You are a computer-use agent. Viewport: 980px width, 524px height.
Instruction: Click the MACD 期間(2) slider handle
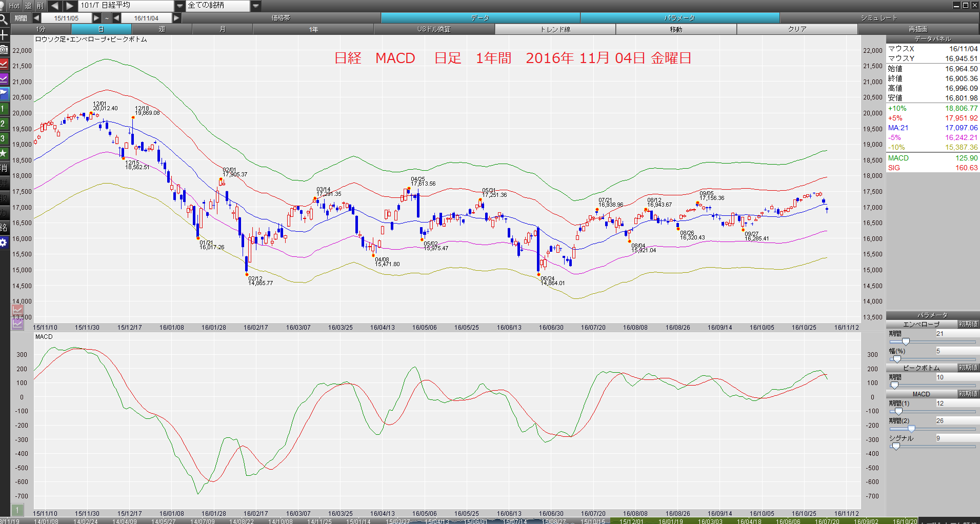click(911, 429)
